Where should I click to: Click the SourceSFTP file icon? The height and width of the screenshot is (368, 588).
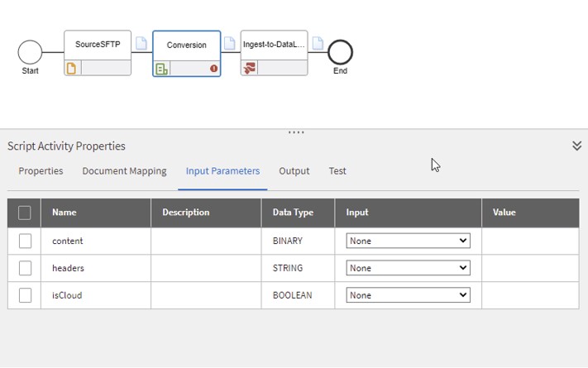point(71,69)
